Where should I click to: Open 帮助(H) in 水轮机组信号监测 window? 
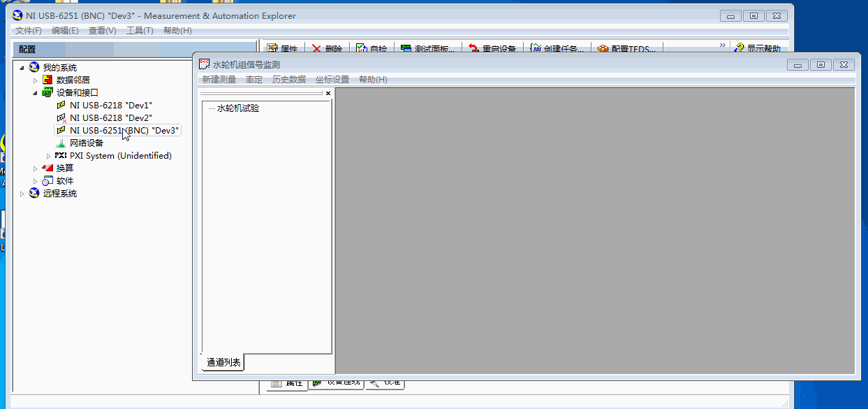(x=373, y=80)
